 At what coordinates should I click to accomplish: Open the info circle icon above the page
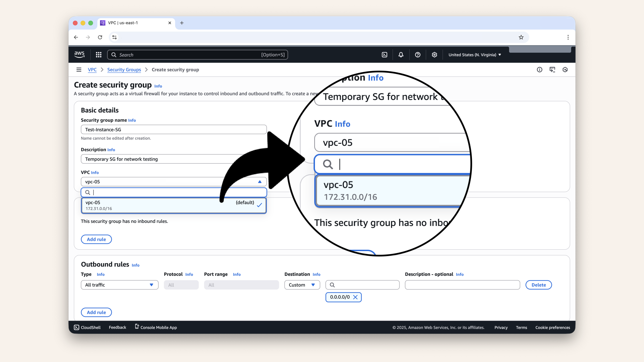(x=539, y=69)
